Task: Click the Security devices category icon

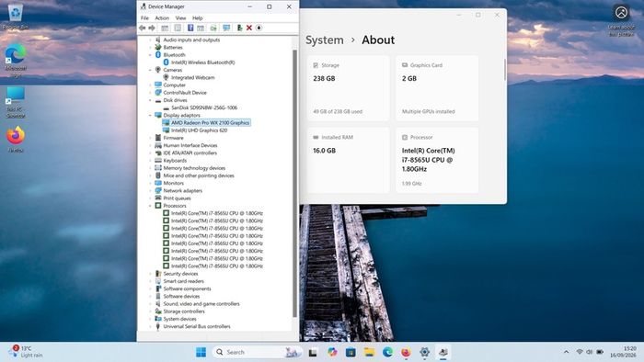Action: click(x=158, y=274)
